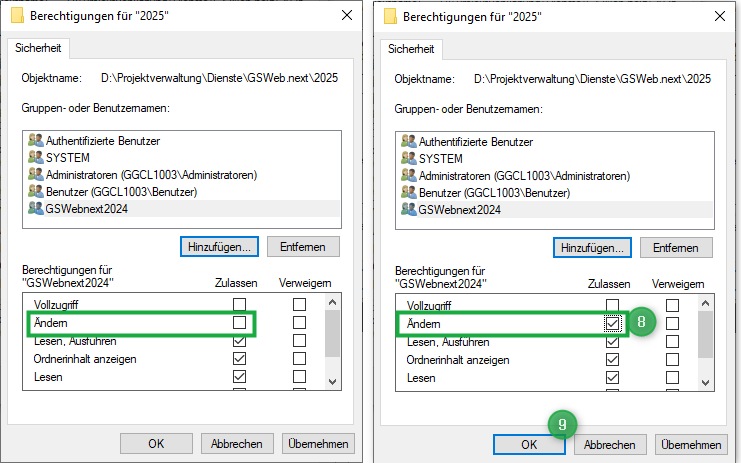Click Authentifizierte Benutzer group icon in left dialog
This screenshot has height=463, width=741.
(x=35, y=140)
